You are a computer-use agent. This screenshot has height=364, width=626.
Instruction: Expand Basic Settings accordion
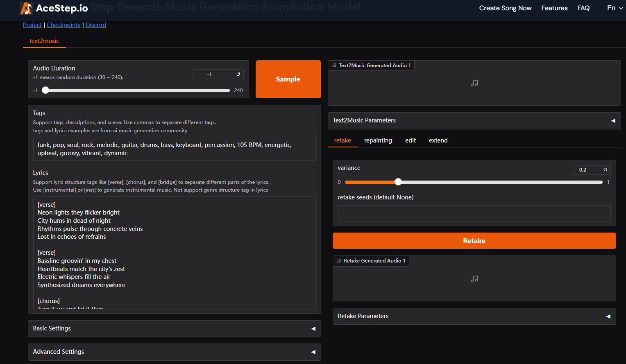174,328
